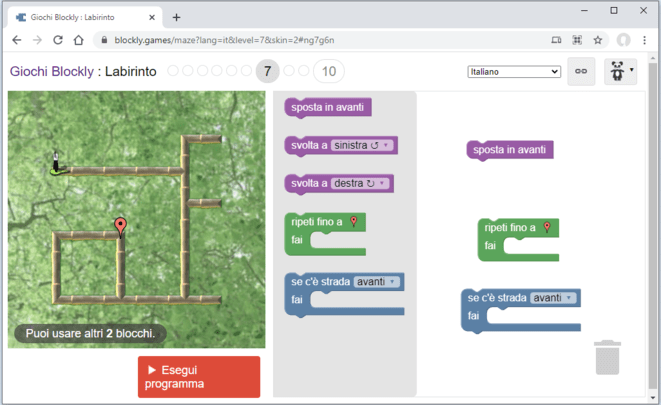This screenshot has height=405, width=661.
Task: Open the 'sinistra' direction dropdown in the toolbox
Action: pyautogui.click(x=364, y=145)
